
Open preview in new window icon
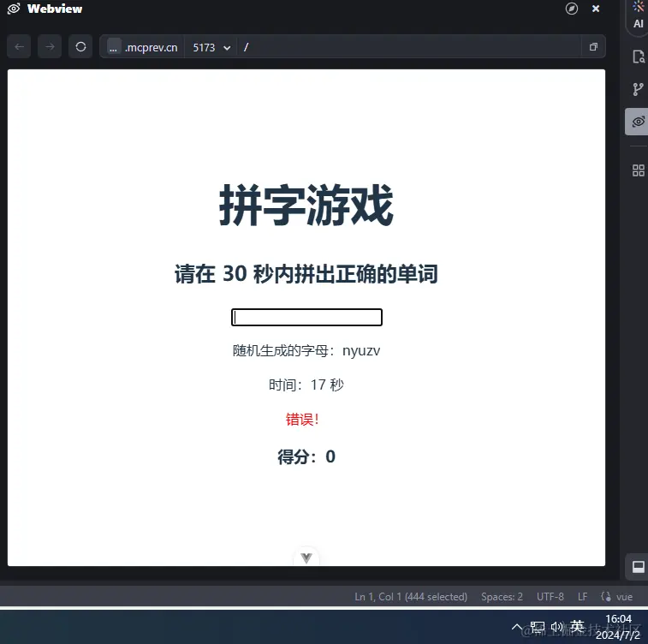tap(593, 47)
